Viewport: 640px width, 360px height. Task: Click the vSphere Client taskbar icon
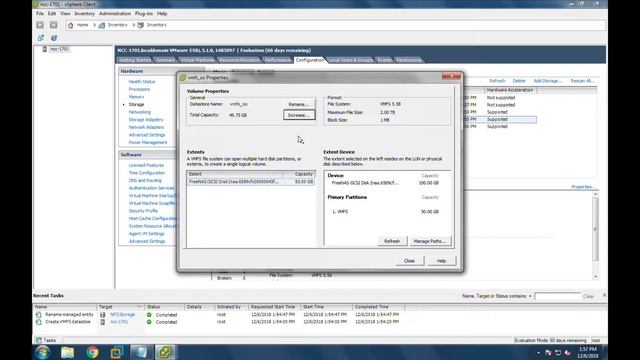point(165,352)
